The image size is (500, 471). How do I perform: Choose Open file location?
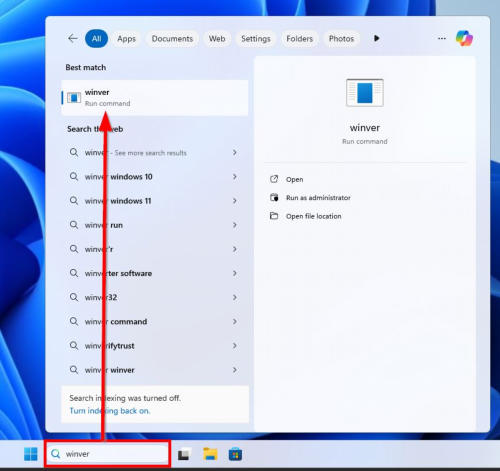pos(313,216)
